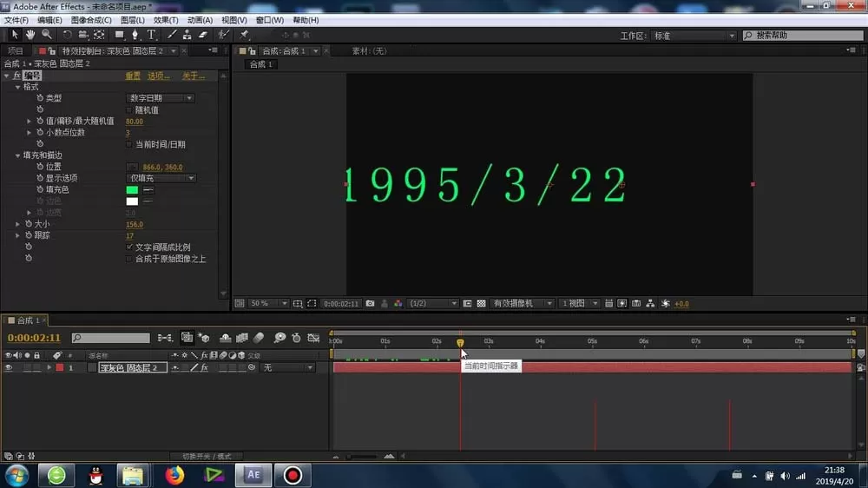
Task: Enable 随机值 checkbox
Action: [x=129, y=110]
